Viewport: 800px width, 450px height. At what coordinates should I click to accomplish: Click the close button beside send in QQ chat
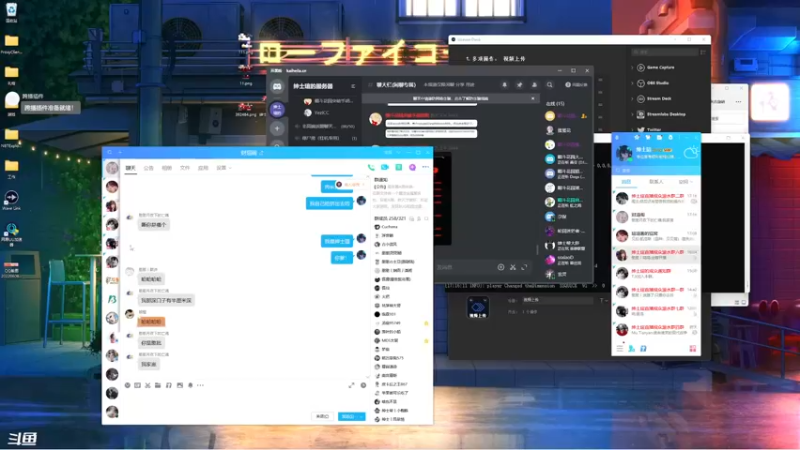(x=322, y=416)
